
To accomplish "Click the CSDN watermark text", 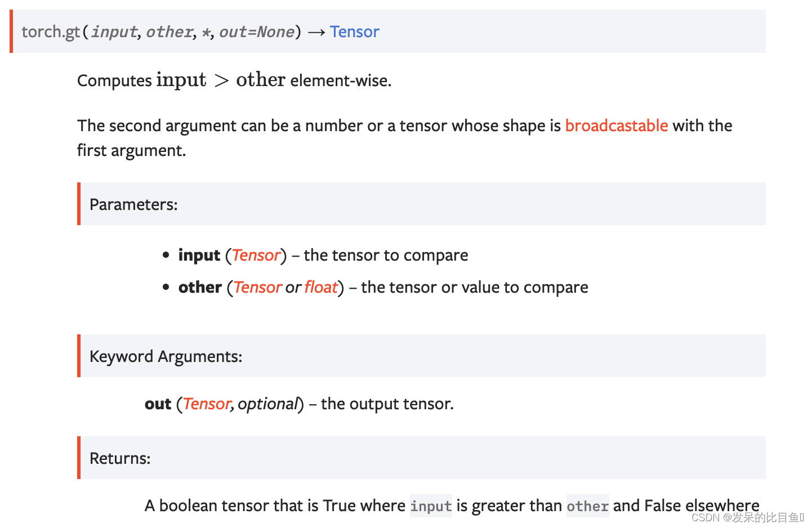I will (x=747, y=517).
